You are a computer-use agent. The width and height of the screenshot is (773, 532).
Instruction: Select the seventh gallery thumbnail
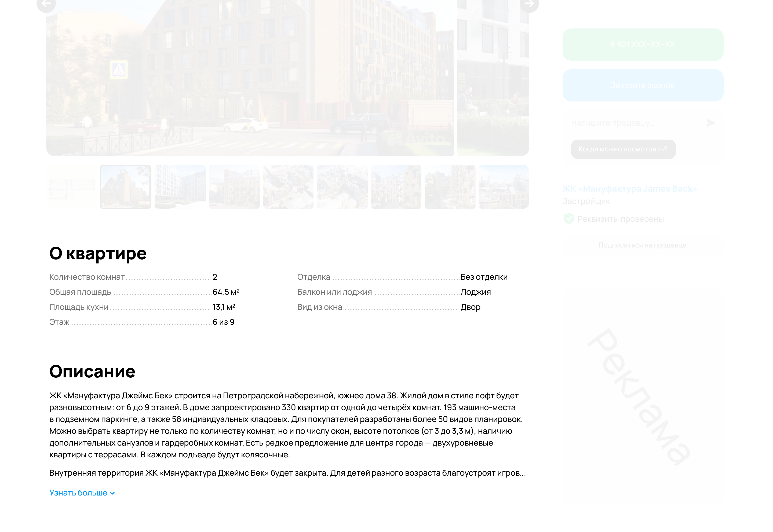[396, 187]
